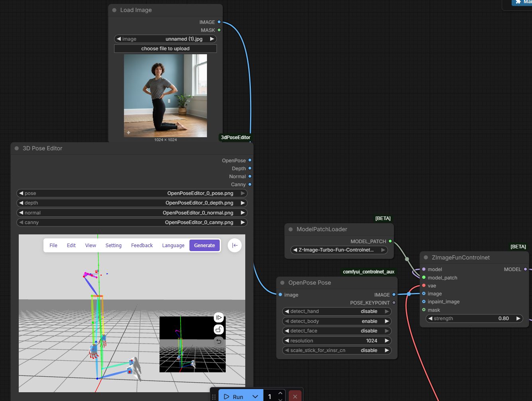Image resolution: width=532 pixels, height=401 pixels.
Task: Click the 3dPoseEditor badge label
Action: 236,138
